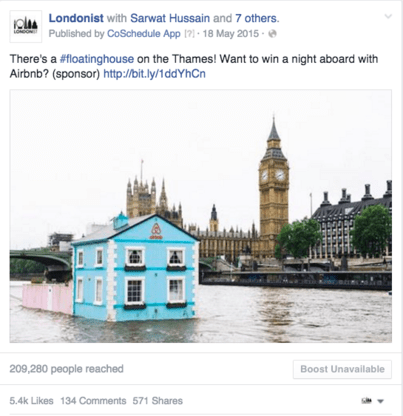The width and height of the screenshot is (403, 416).
Task: Open the #floatinghouse hashtag
Action: 97,59
